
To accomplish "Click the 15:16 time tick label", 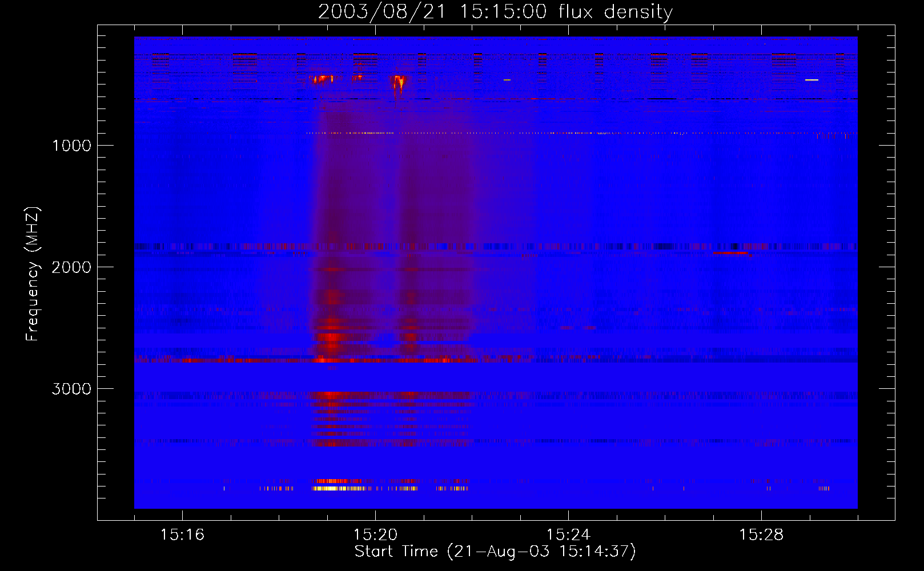I will tap(182, 534).
